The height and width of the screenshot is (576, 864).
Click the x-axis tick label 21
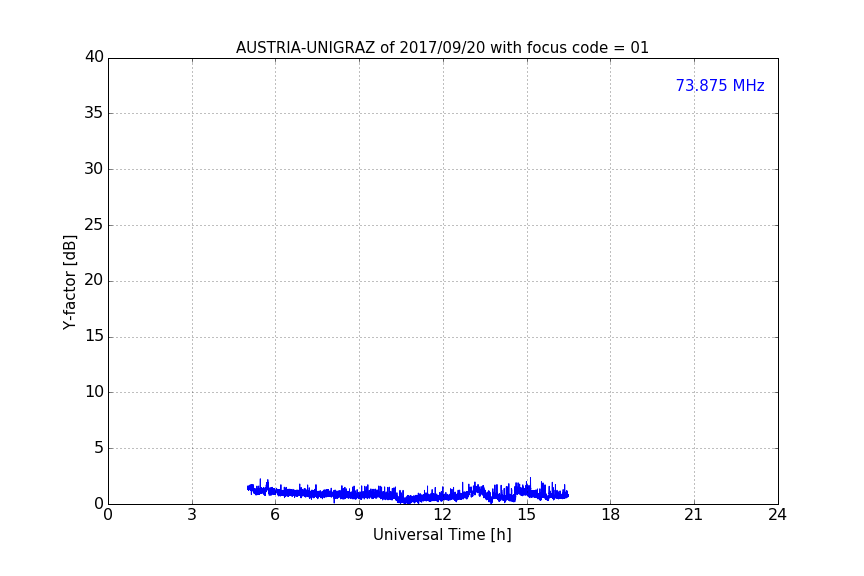point(694,515)
